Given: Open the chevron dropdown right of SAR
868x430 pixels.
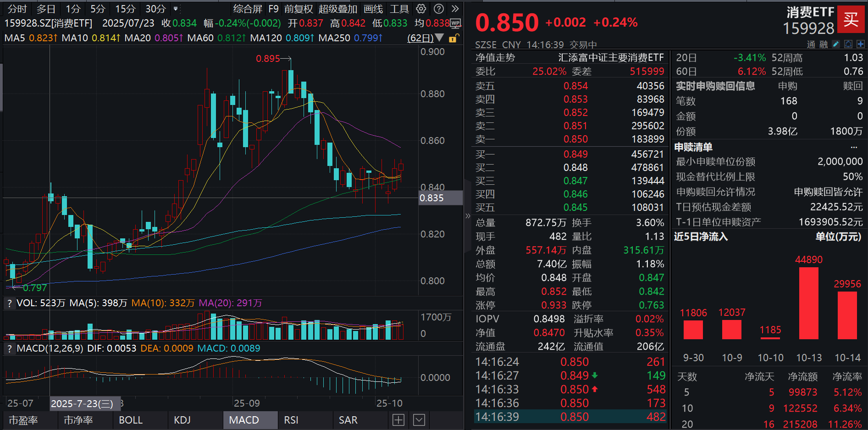Looking at the screenshot, I should (419, 419).
